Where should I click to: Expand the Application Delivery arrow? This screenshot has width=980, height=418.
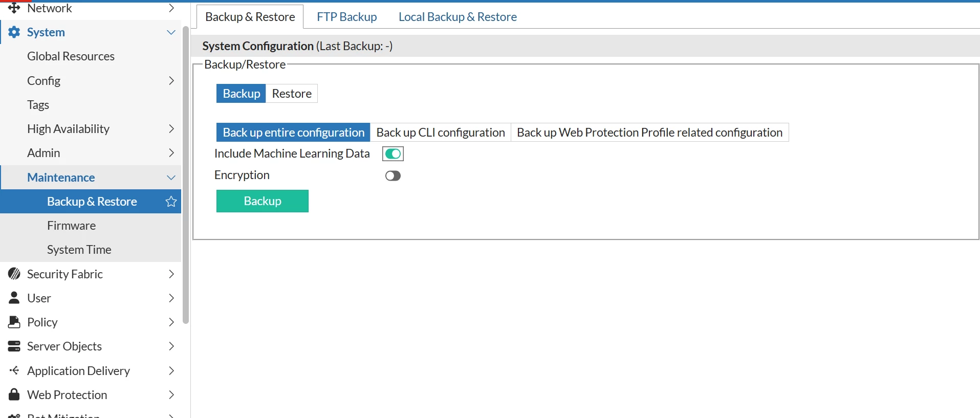(x=171, y=370)
